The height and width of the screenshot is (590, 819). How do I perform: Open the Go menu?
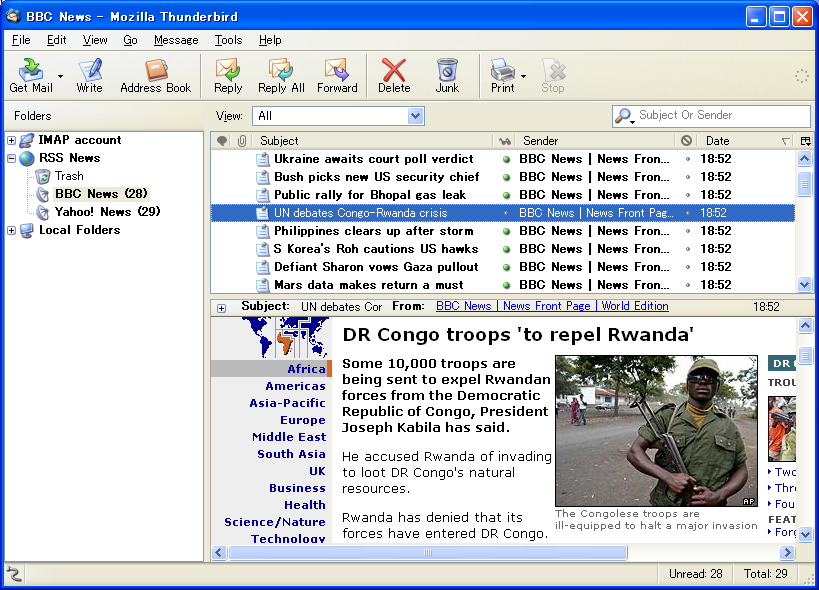pyautogui.click(x=130, y=40)
